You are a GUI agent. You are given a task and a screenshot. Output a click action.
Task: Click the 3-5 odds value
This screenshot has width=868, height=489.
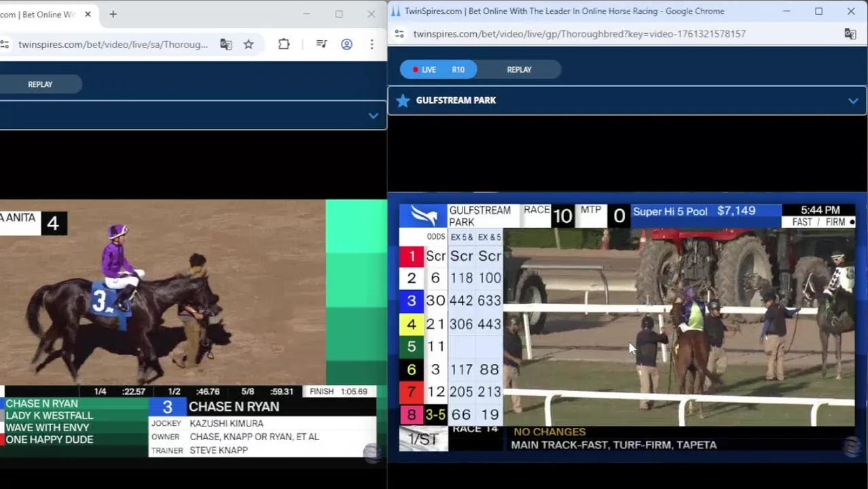435,414
